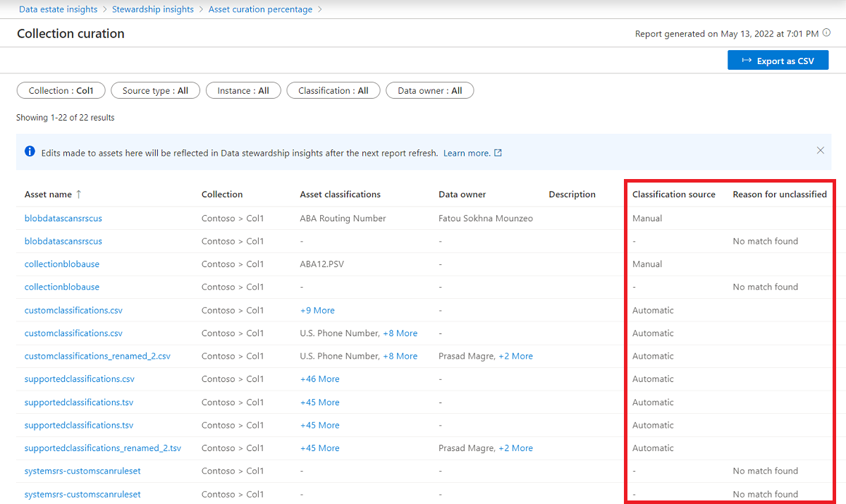Navigate to Stewardship insights breadcrumb
This screenshot has height=504, width=846.
153,9
